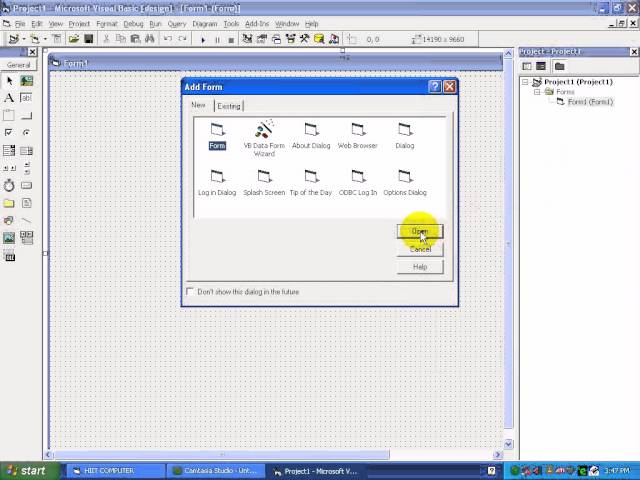This screenshot has height=480, width=640.
Task: Collapse the Forms folder in project tree
Action: tap(537, 92)
